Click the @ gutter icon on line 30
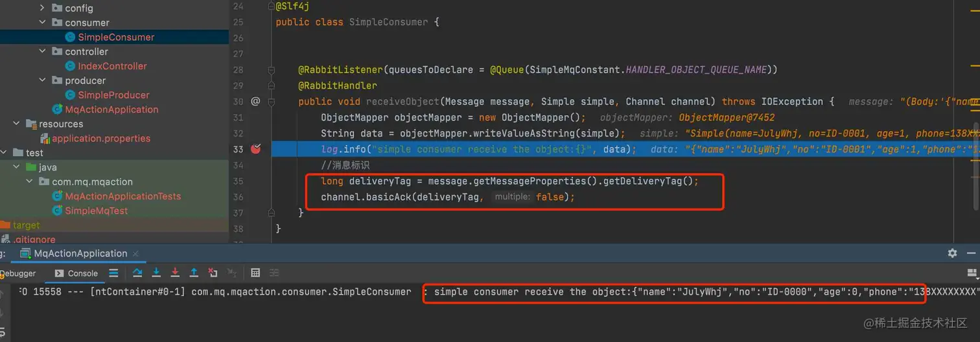Viewport: 980px width, 342px height. 255,101
